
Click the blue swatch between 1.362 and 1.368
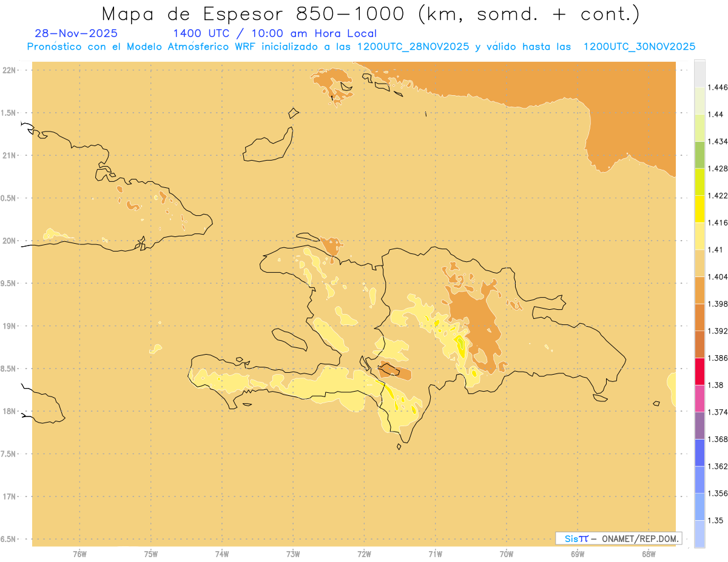(699, 453)
